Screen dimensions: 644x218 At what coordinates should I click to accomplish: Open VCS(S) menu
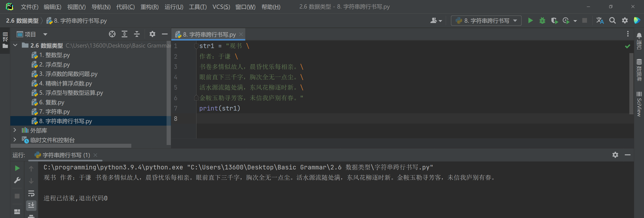coord(221,7)
